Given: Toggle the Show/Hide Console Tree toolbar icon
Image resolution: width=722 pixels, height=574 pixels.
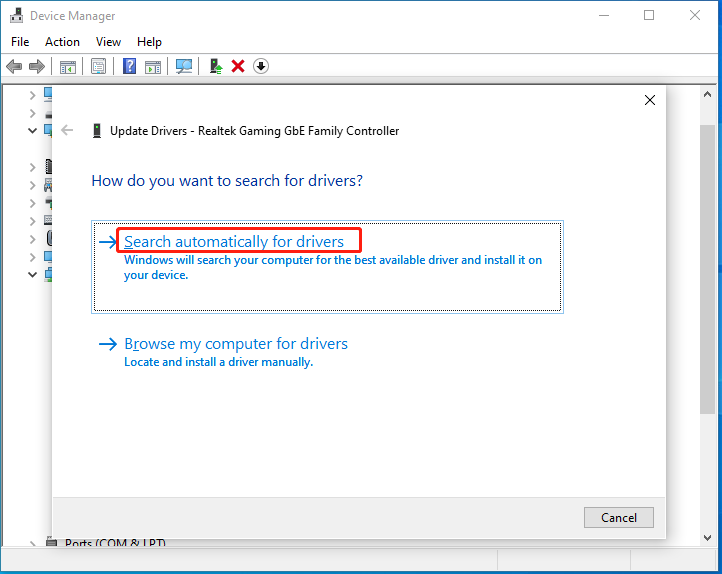Looking at the screenshot, I should pos(68,67).
